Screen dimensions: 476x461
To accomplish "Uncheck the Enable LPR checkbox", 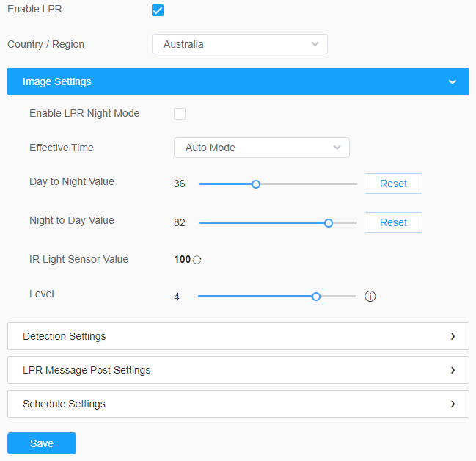I will 157,10.
